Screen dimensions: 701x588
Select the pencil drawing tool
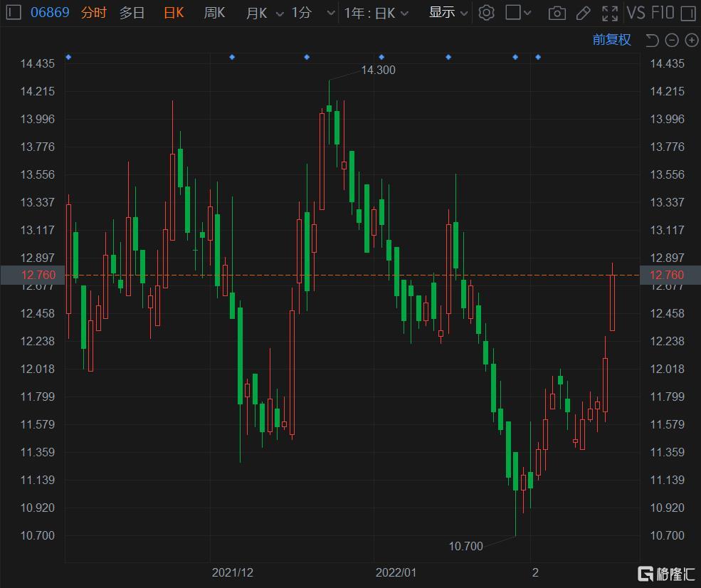(x=583, y=13)
